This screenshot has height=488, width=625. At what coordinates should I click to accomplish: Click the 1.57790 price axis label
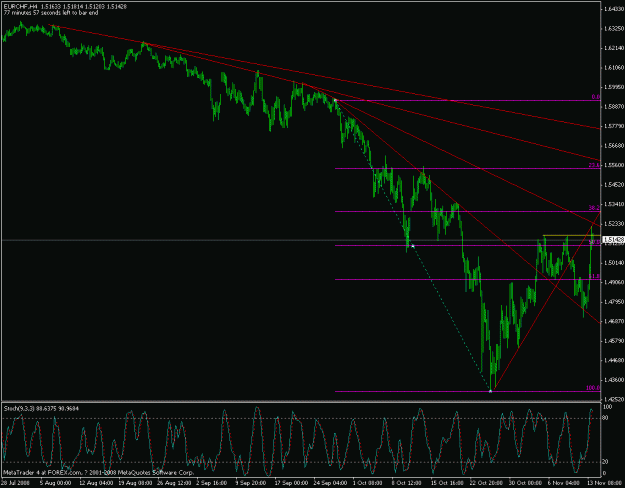pos(614,126)
